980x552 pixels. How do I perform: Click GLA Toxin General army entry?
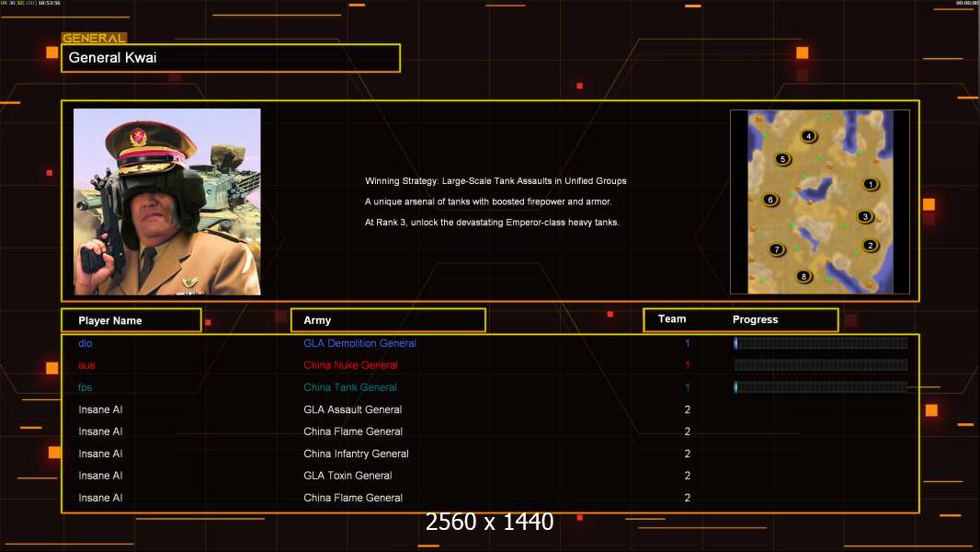click(348, 476)
